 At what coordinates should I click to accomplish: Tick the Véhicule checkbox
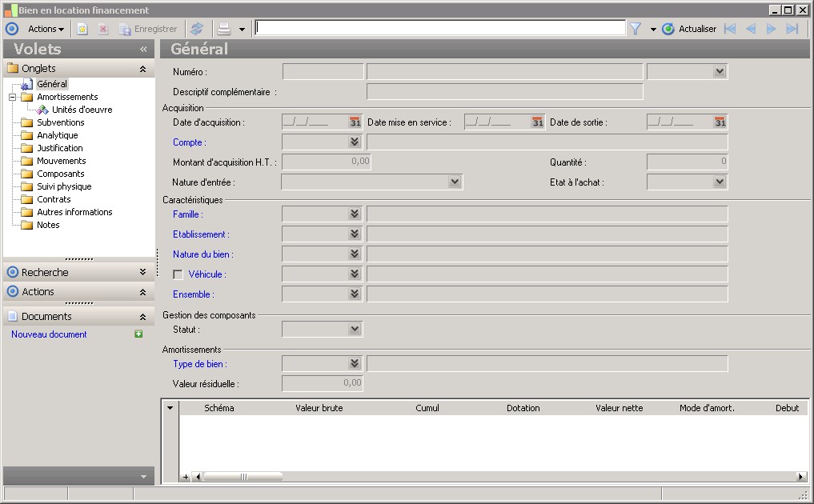click(x=178, y=274)
